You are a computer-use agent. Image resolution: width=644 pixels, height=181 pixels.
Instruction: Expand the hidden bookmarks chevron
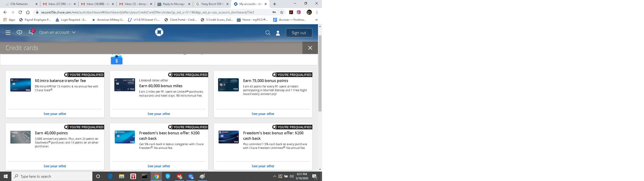316,20
